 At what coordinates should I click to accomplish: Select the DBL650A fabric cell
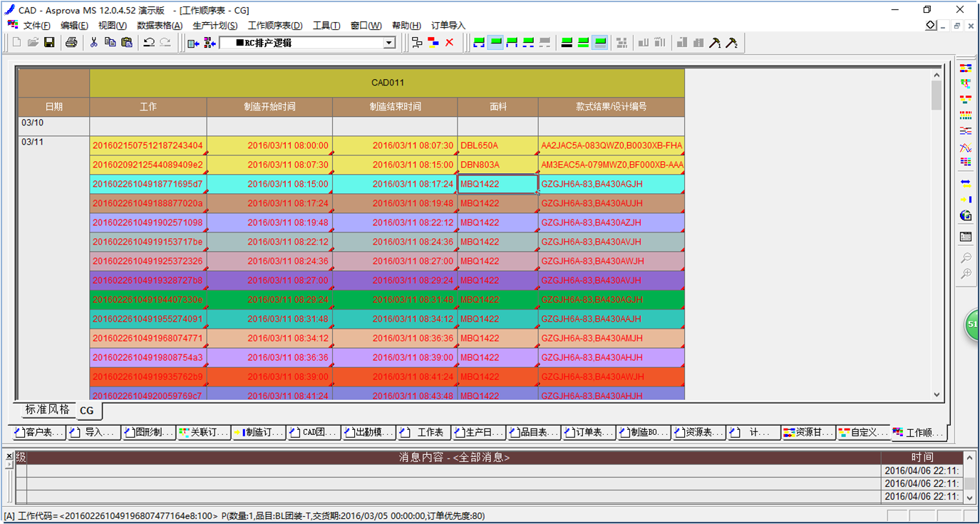coord(497,145)
